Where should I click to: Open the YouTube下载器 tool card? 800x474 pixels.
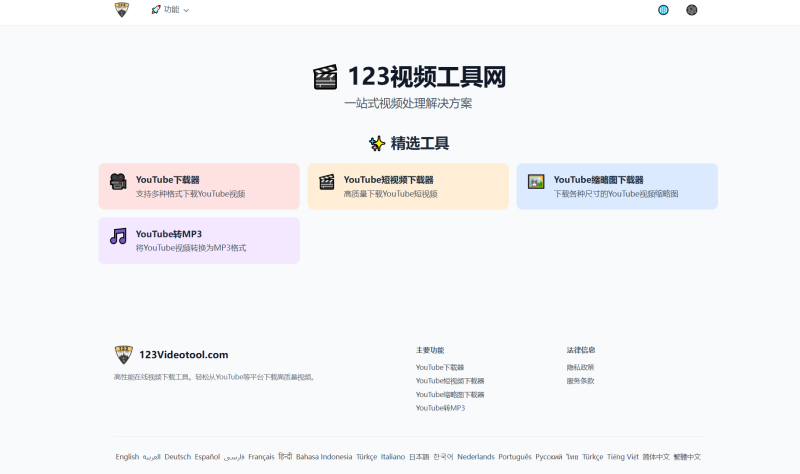click(x=199, y=186)
